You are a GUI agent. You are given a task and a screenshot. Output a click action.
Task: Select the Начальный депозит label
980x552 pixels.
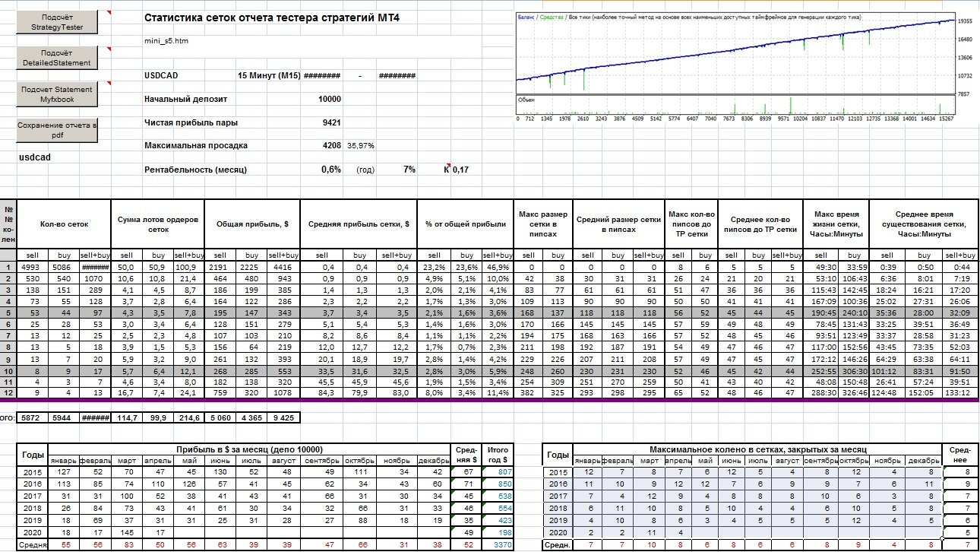coord(185,99)
